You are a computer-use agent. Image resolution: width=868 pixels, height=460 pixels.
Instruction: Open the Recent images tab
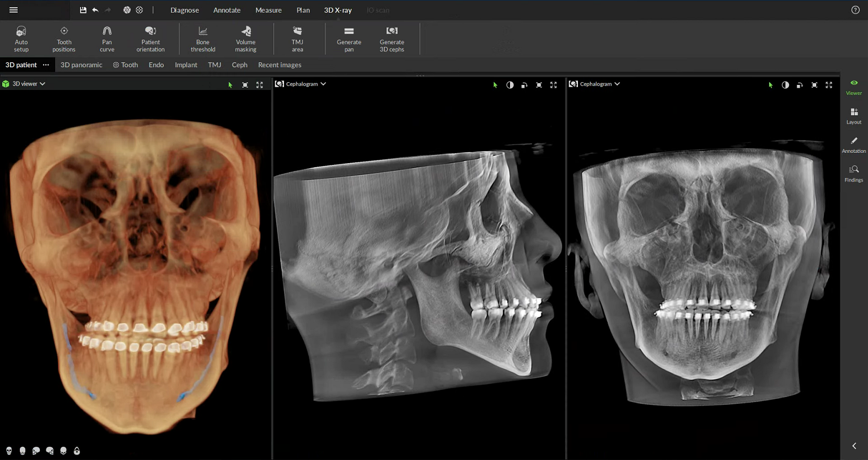click(x=280, y=65)
